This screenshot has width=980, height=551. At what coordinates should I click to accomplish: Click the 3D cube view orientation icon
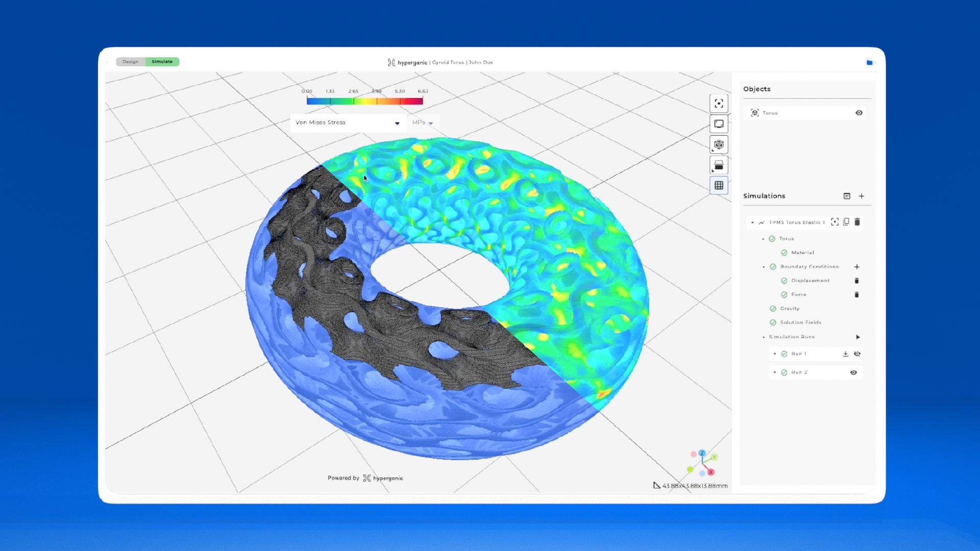[719, 144]
